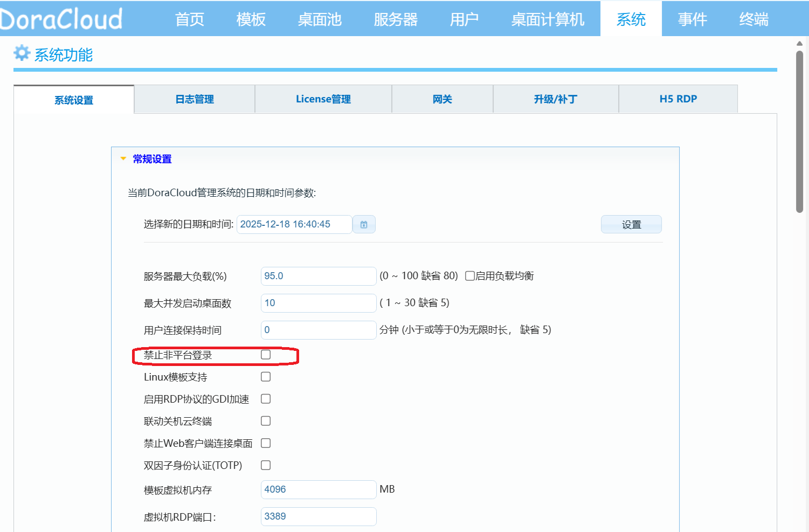Click the DoraCloud logo

61,18
